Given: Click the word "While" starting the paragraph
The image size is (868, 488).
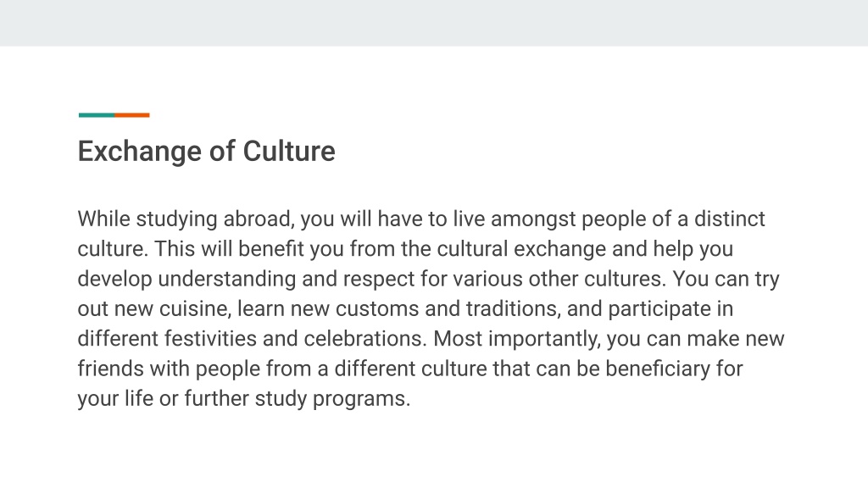Looking at the screenshot, I should [x=103, y=219].
